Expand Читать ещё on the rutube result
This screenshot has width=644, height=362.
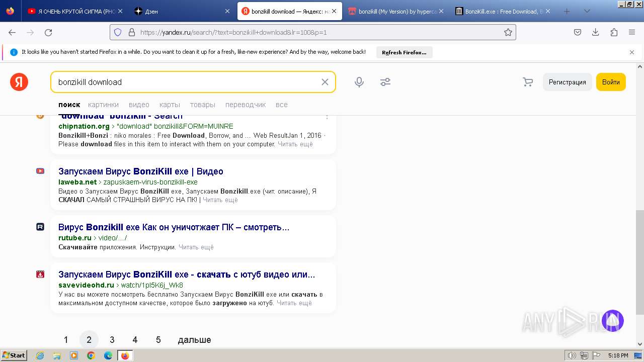tap(196, 247)
